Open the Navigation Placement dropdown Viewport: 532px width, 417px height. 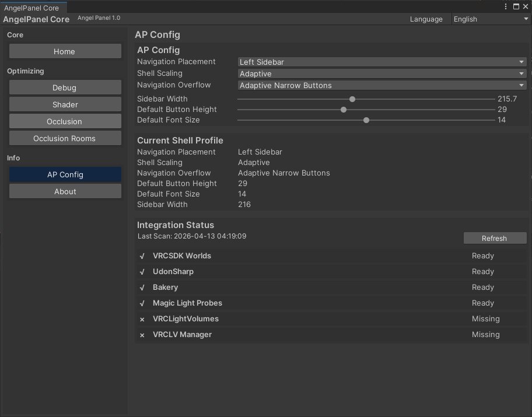tap(381, 61)
